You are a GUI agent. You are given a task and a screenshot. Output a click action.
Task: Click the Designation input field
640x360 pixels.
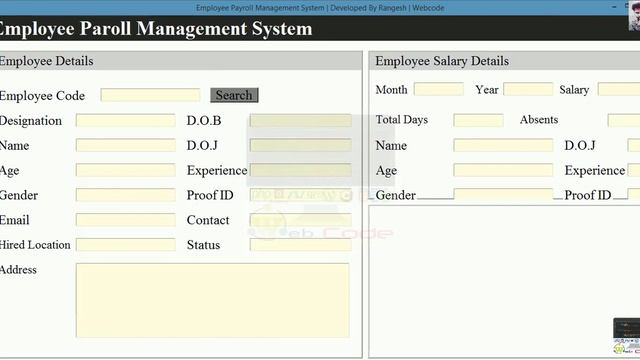[x=126, y=120]
